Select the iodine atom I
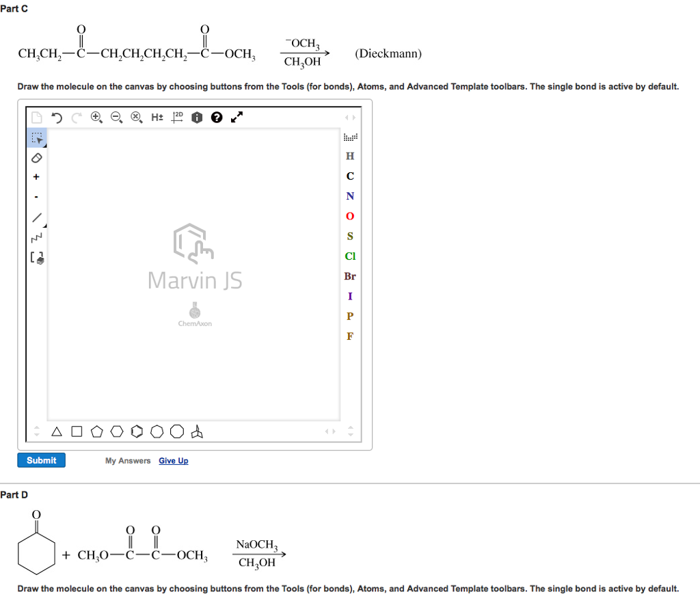This screenshot has height=601, width=700. (x=350, y=297)
